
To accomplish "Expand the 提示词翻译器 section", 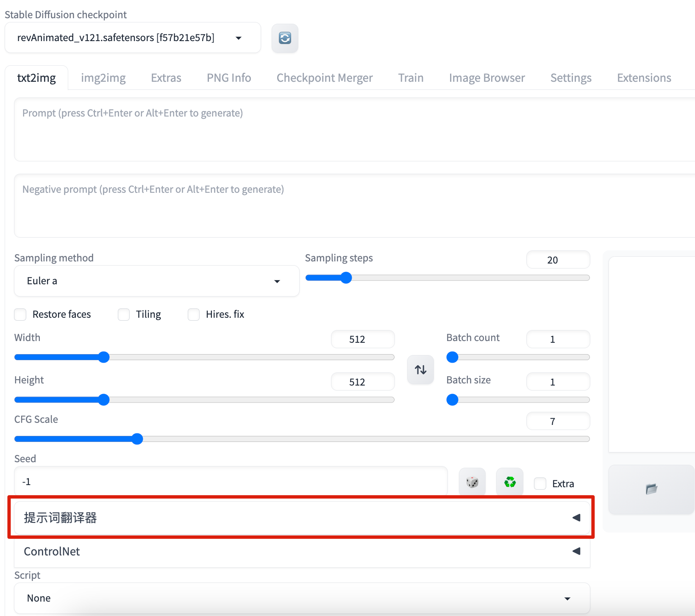I will pyautogui.click(x=302, y=518).
